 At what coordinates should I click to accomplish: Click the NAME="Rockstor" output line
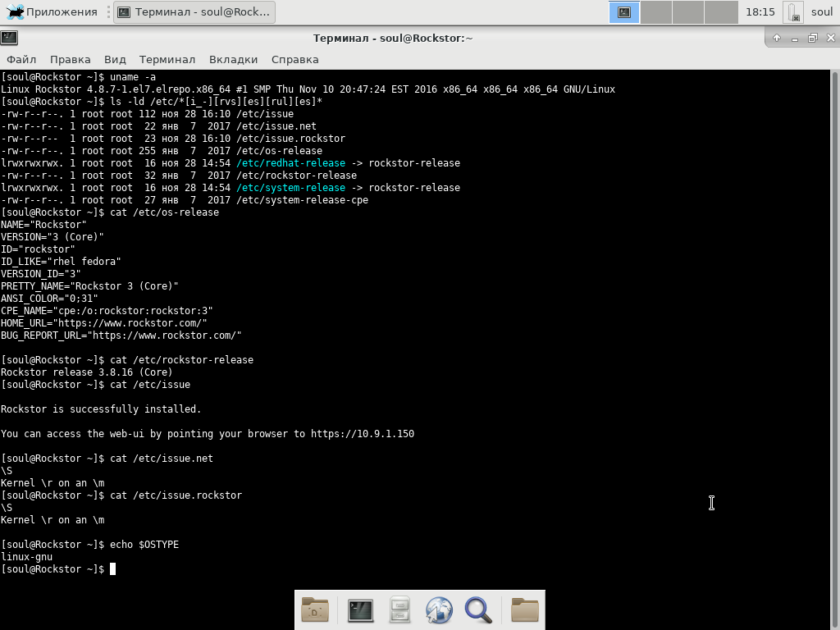click(43, 225)
